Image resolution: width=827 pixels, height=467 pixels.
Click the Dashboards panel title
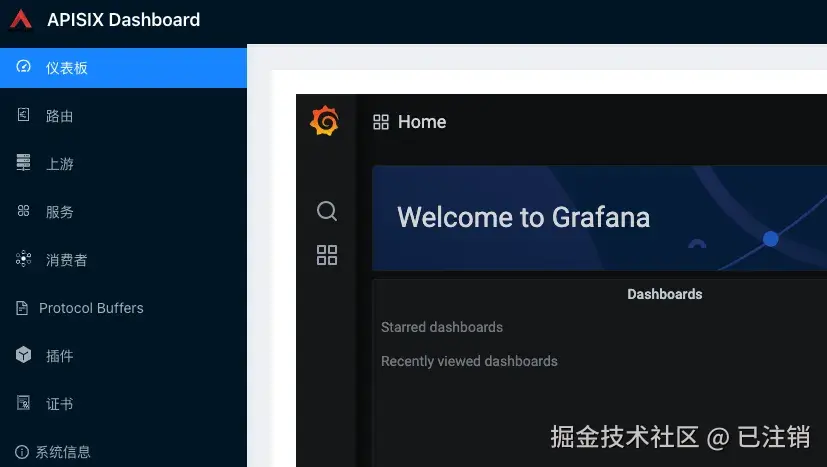[x=665, y=294]
